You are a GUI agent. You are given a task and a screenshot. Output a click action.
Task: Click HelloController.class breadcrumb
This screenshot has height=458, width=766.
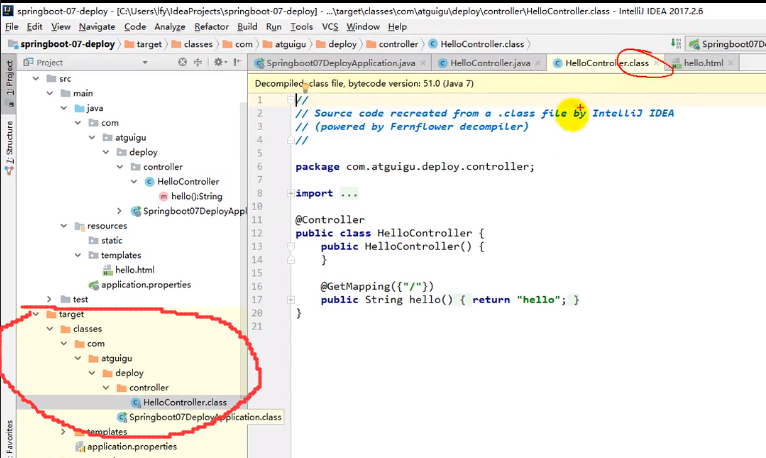click(x=476, y=44)
